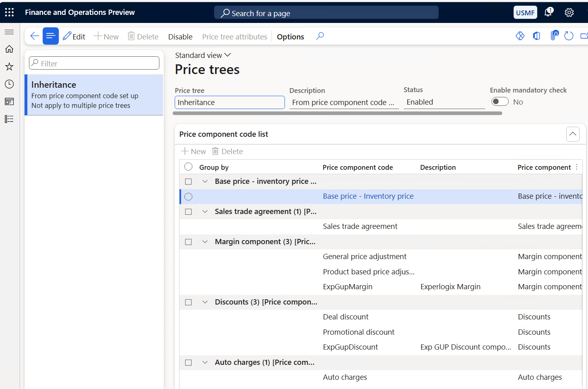Toggle the Enable mandatory check switch

500,102
